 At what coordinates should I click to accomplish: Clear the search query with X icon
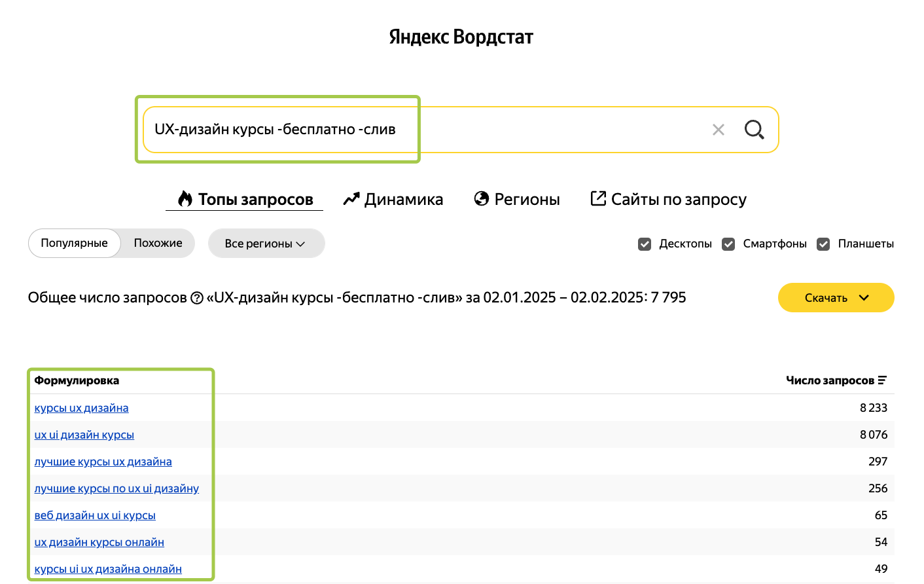718,130
